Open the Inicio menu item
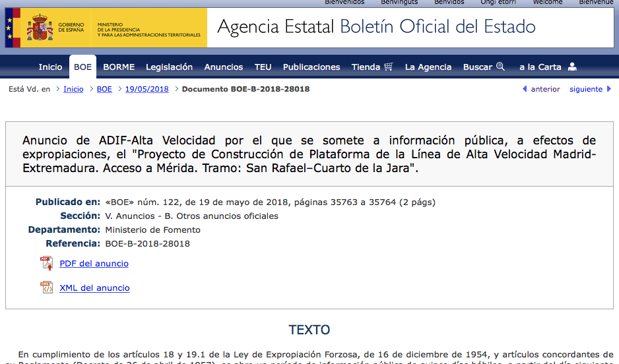This screenshot has width=619, height=364. (x=50, y=67)
